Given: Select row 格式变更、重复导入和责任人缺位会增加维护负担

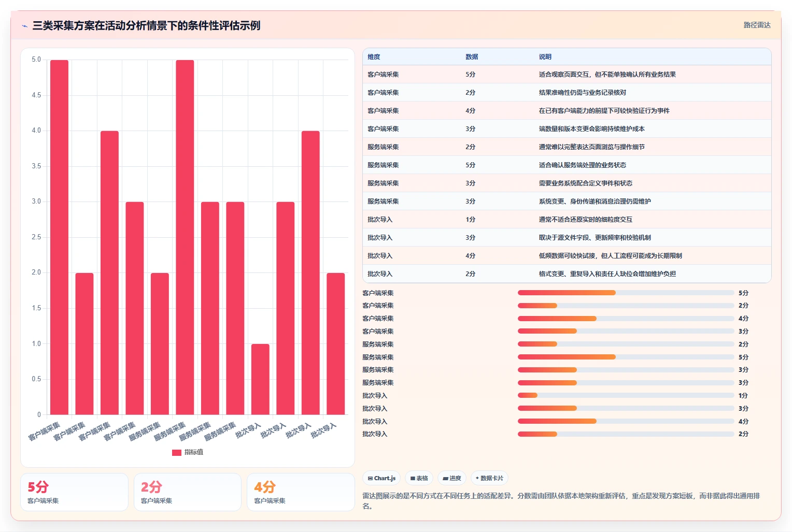Looking at the screenshot, I should (567, 274).
